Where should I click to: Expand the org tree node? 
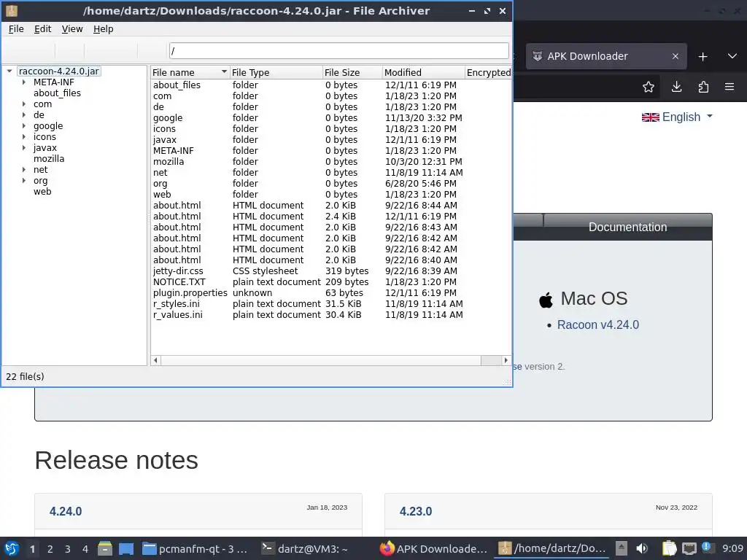click(24, 181)
